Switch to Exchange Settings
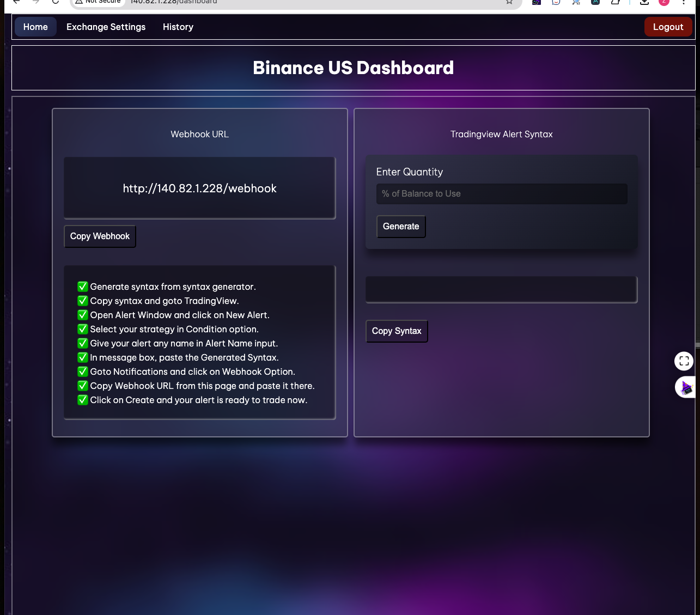Screen dimensions: 700x615 [106, 27]
